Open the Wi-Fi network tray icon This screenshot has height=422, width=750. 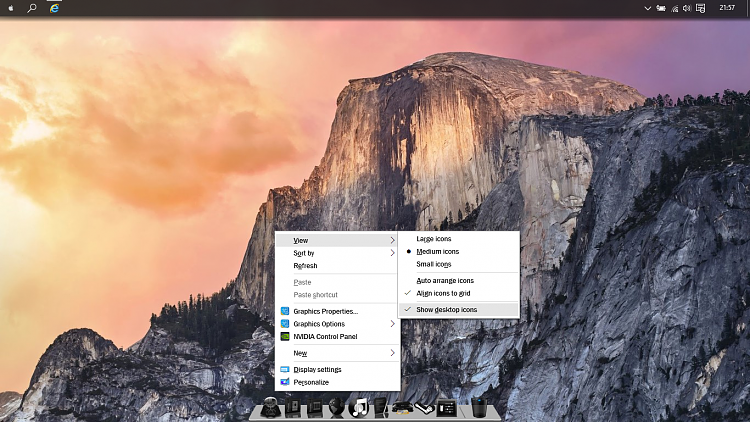(x=674, y=8)
